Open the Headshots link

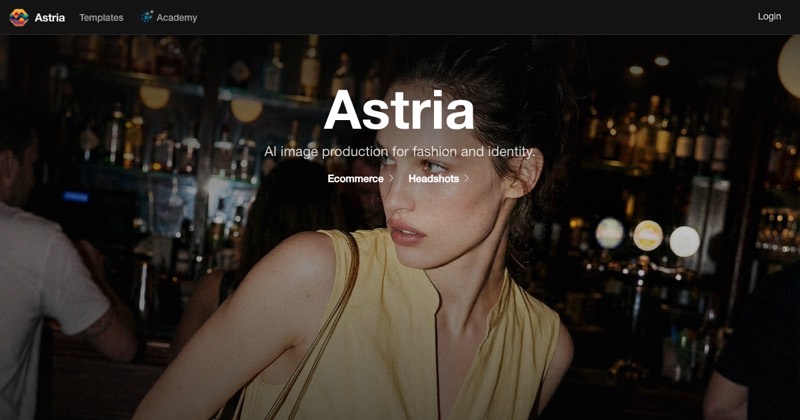(433, 179)
